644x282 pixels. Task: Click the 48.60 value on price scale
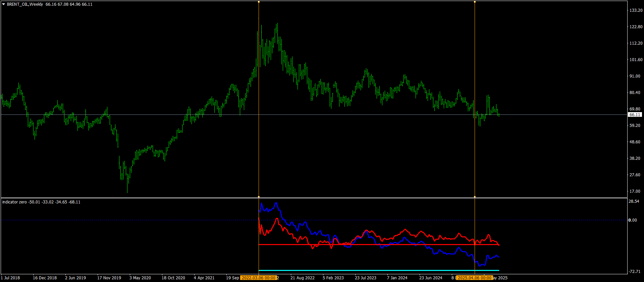coord(635,142)
